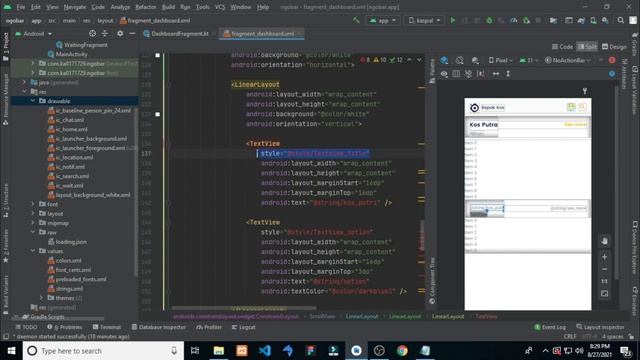
Task: Open File Explorer from taskbar
Action: (x=219, y=351)
